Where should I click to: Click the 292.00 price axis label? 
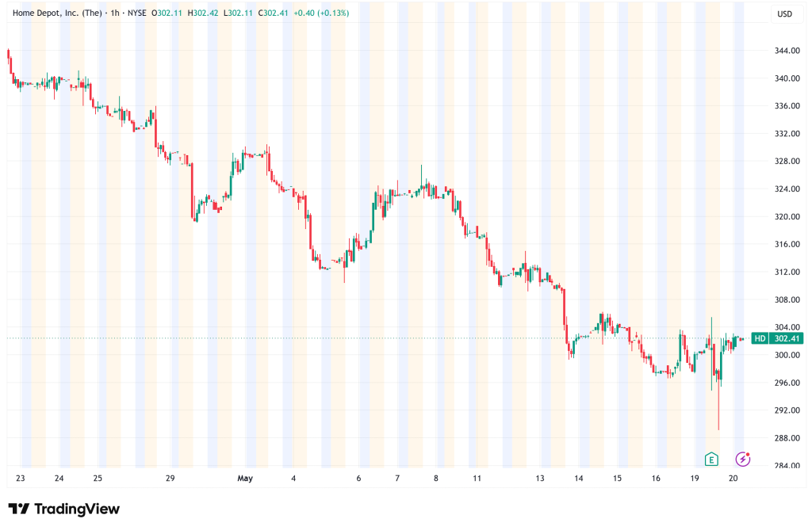(787, 410)
